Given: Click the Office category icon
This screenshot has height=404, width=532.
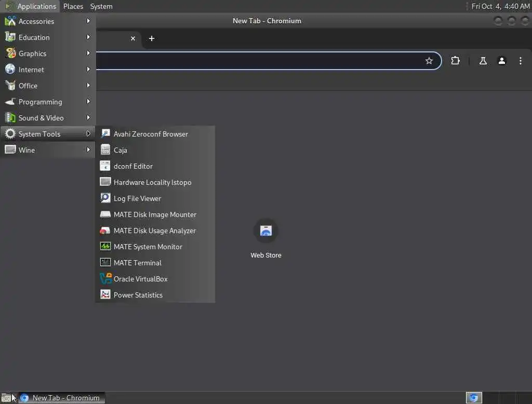Looking at the screenshot, I should (x=10, y=86).
